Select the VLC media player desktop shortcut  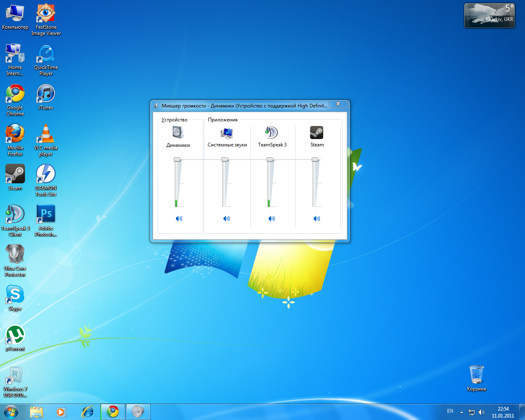click(x=46, y=140)
